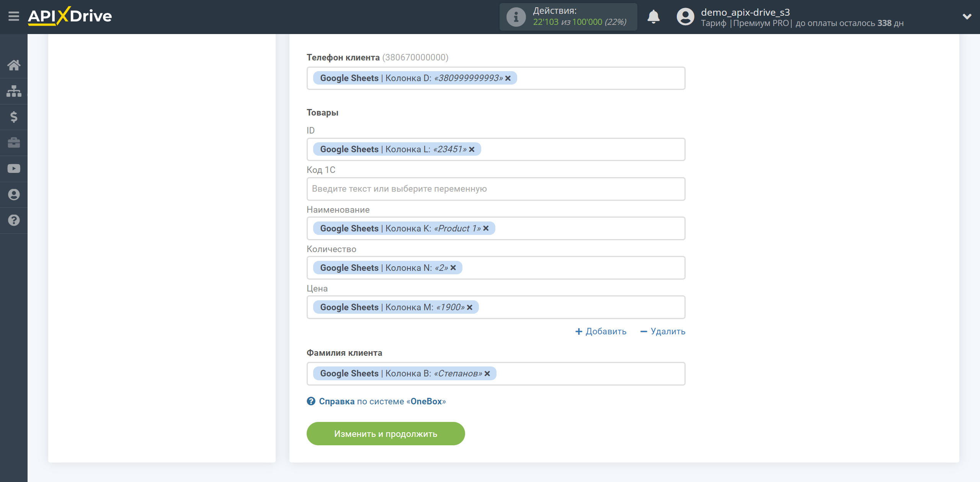Open YouTube video icon in the sidebar
The image size is (980, 482).
14,169
